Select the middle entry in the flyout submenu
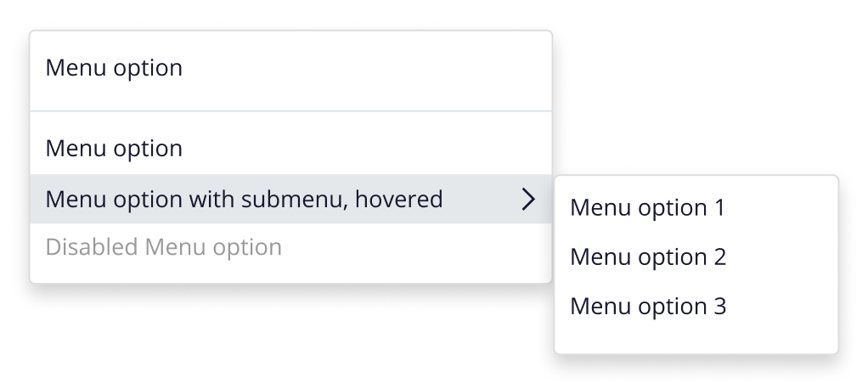The height and width of the screenshot is (389, 868). pos(647,257)
